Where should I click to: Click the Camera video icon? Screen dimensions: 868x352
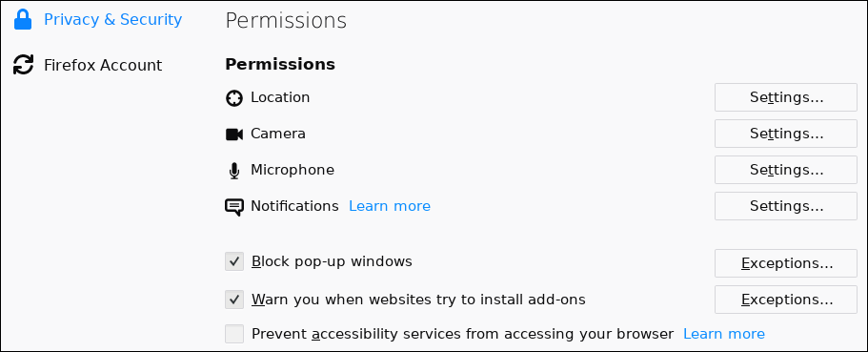point(234,135)
